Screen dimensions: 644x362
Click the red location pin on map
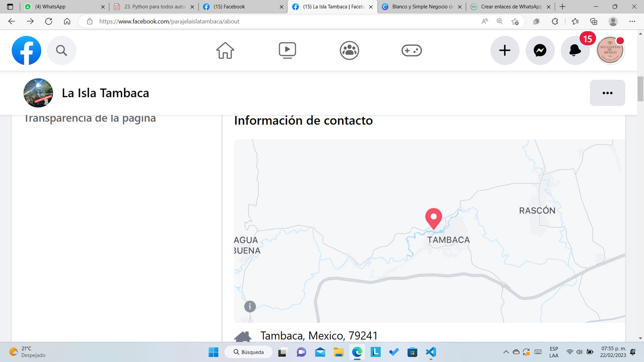(434, 218)
